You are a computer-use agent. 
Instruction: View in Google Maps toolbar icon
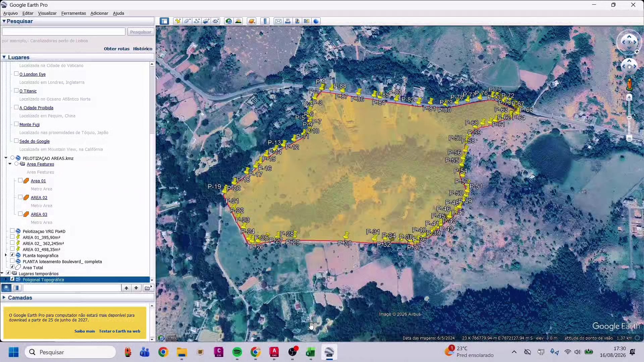307,21
